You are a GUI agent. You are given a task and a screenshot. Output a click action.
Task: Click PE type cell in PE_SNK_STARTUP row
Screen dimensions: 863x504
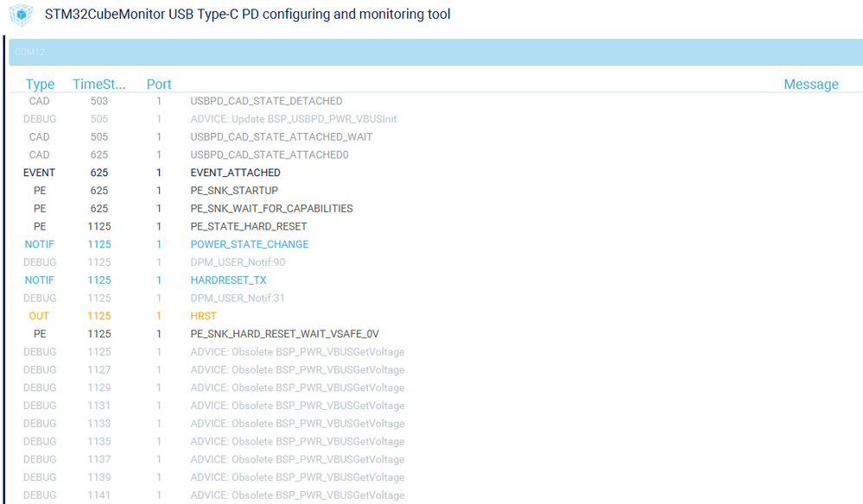40,191
